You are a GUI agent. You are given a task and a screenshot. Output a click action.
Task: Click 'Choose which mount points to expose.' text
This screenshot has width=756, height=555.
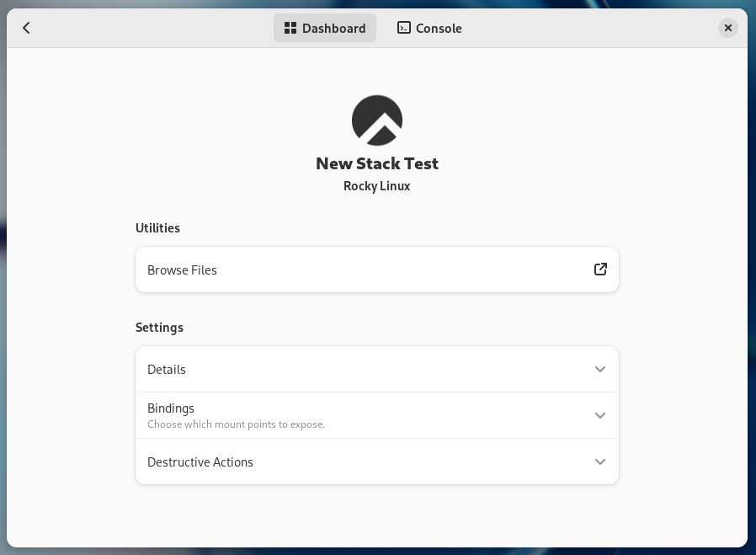237,424
